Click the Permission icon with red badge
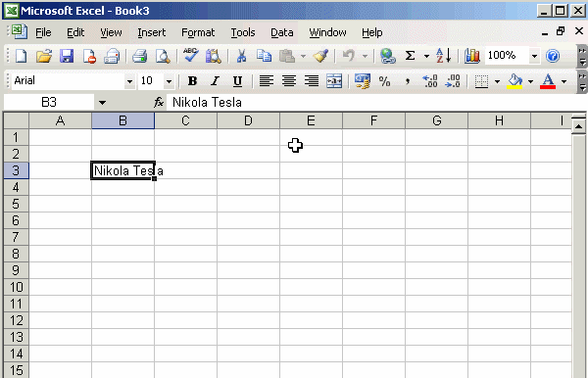The width and height of the screenshot is (588, 378). click(x=89, y=56)
